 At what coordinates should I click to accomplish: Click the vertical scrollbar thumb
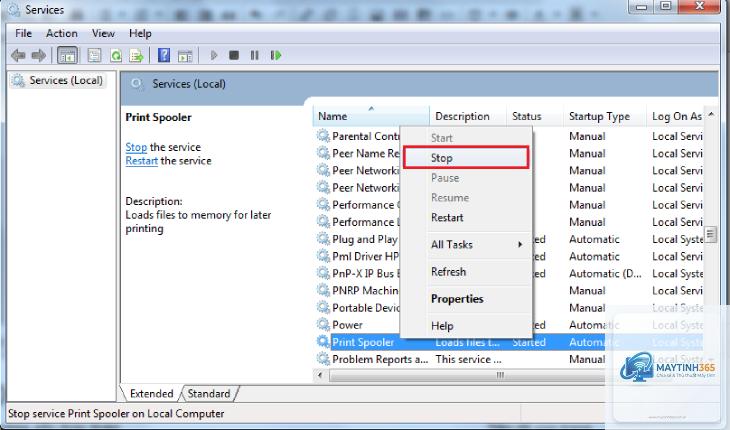[x=710, y=234]
